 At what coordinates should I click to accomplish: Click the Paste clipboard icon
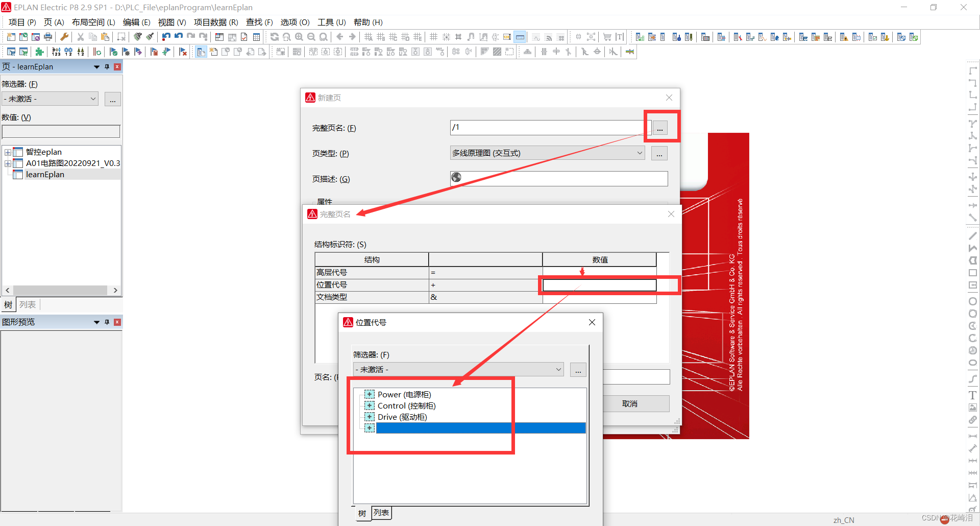(x=105, y=37)
